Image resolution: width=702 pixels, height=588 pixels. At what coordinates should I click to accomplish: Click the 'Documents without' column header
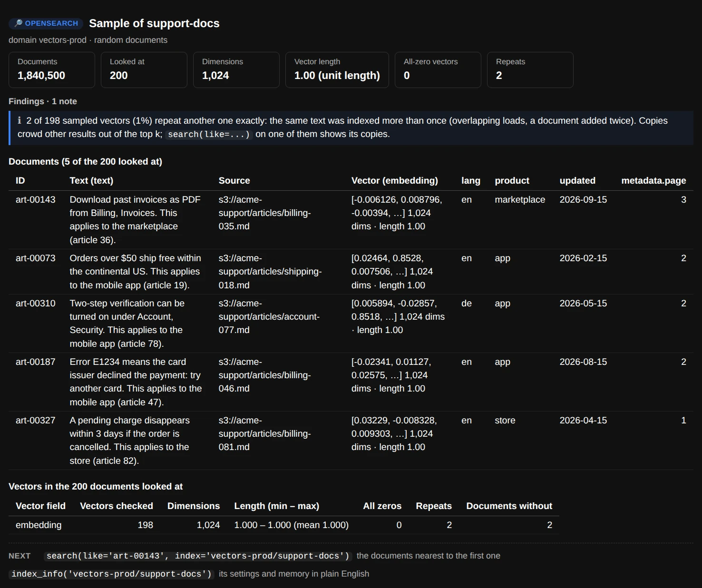point(509,506)
